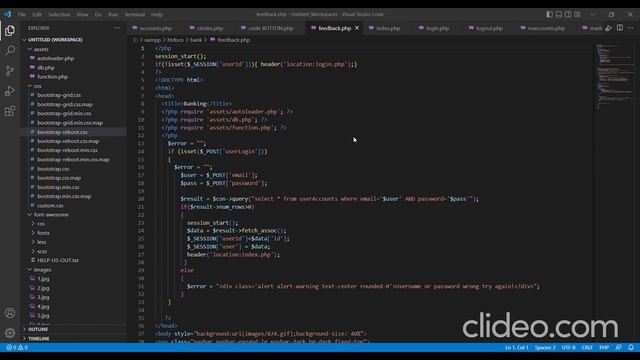Open editor More Actions ellipsis
The image size is (640, 360).
[631, 28]
